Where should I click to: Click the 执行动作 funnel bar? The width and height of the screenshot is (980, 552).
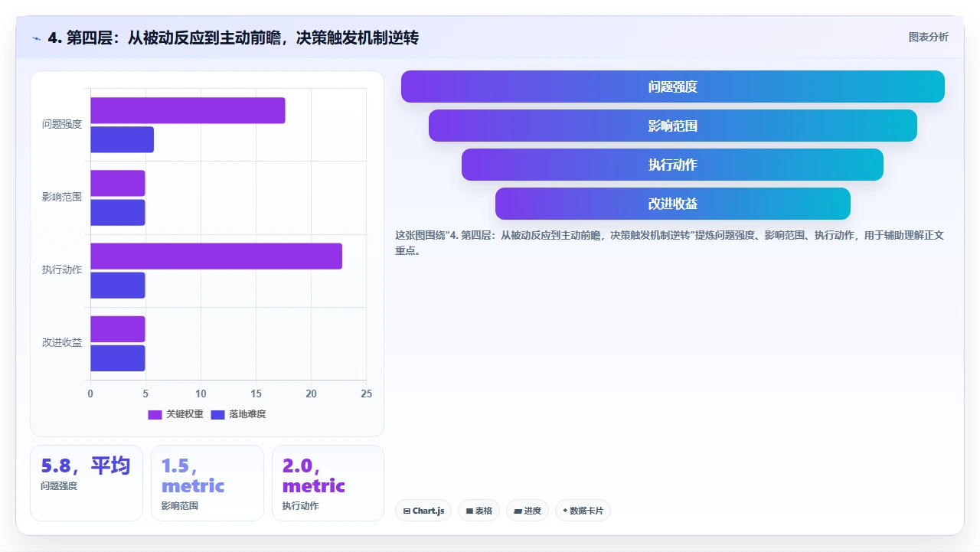[673, 165]
